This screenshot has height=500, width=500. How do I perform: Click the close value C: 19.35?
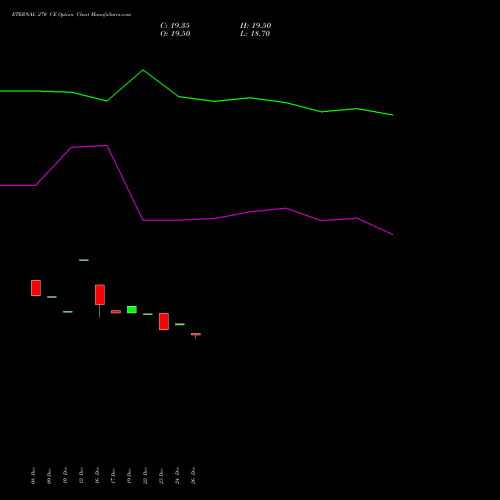tap(175, 26)
